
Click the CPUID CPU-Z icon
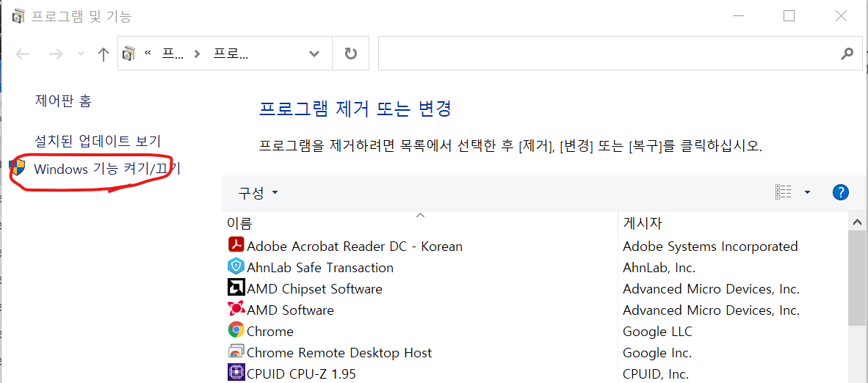[236, 372]
